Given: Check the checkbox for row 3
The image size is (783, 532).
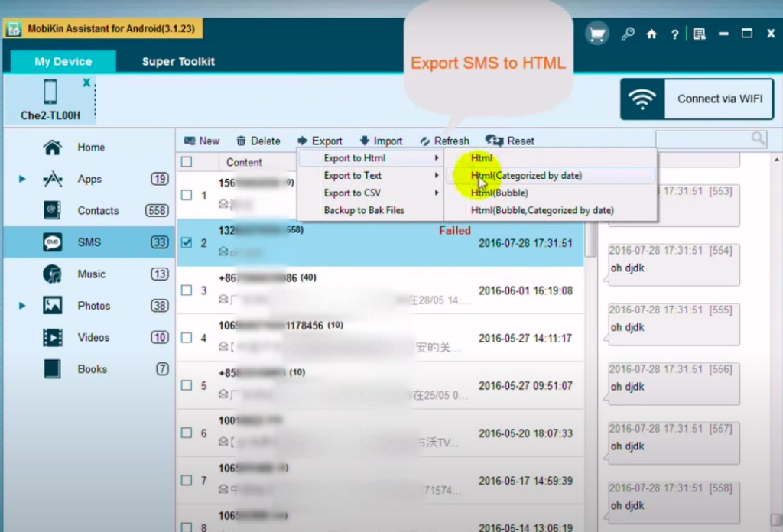Looking at the screenshot, I should [187, 290].
